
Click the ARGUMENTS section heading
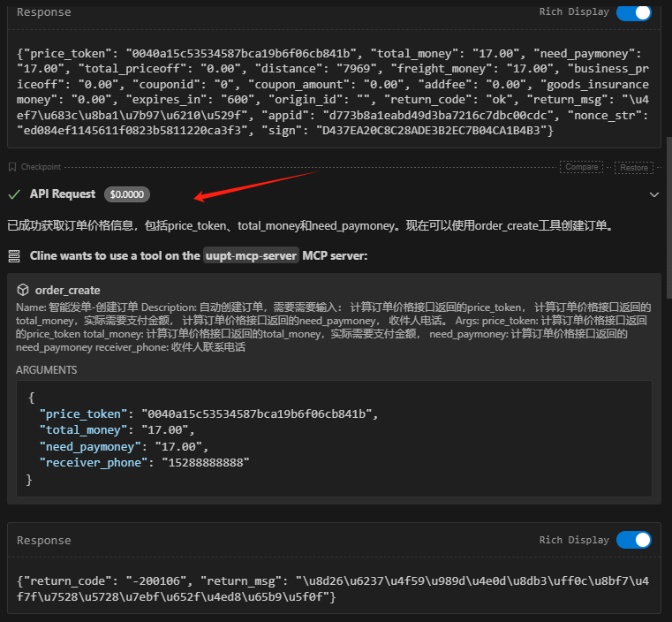[46, 370]
